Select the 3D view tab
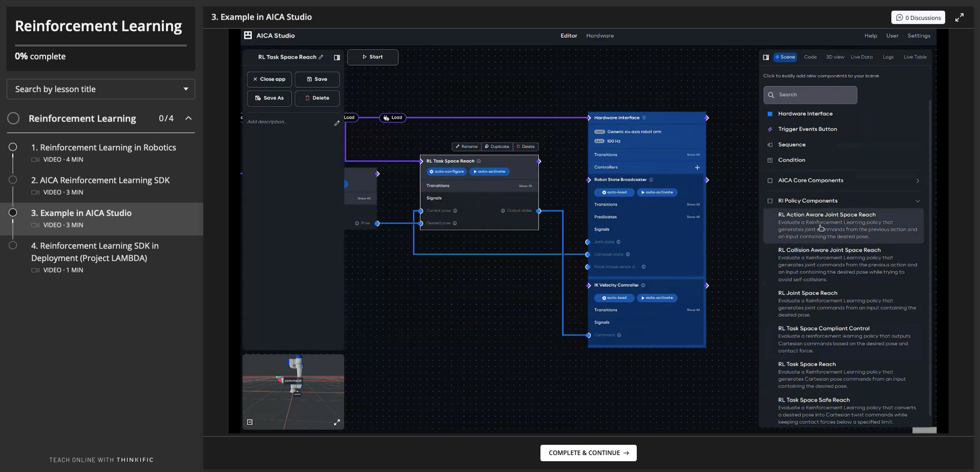The image size is (980, 472). [835, 57]
